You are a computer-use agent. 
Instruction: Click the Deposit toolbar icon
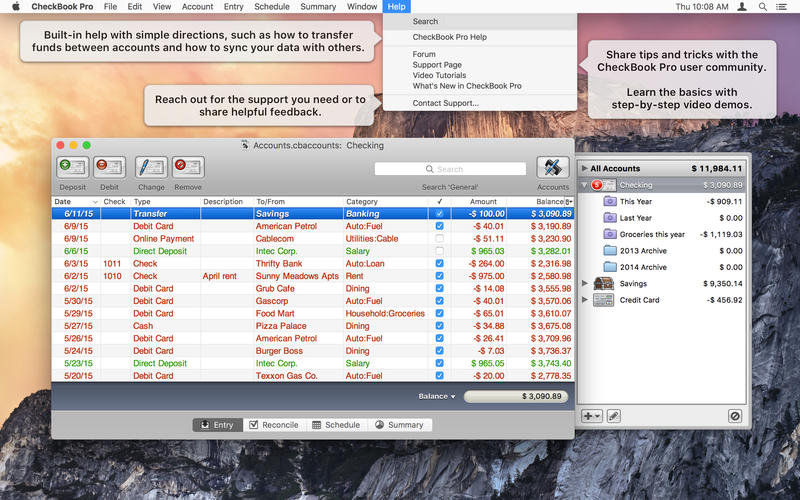(72, 167)
